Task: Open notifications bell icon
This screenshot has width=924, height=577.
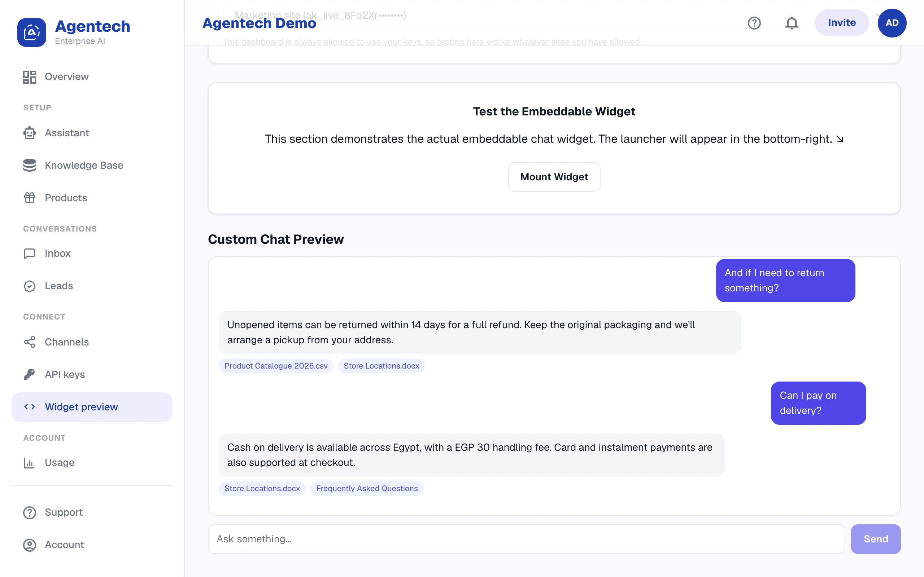Action: 792,23
